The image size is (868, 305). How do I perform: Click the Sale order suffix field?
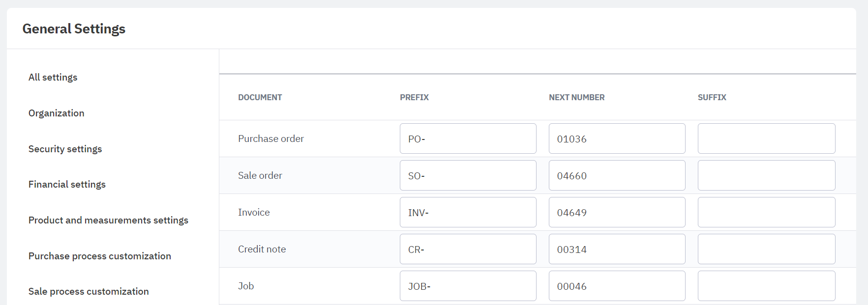(x=766, y=176)
